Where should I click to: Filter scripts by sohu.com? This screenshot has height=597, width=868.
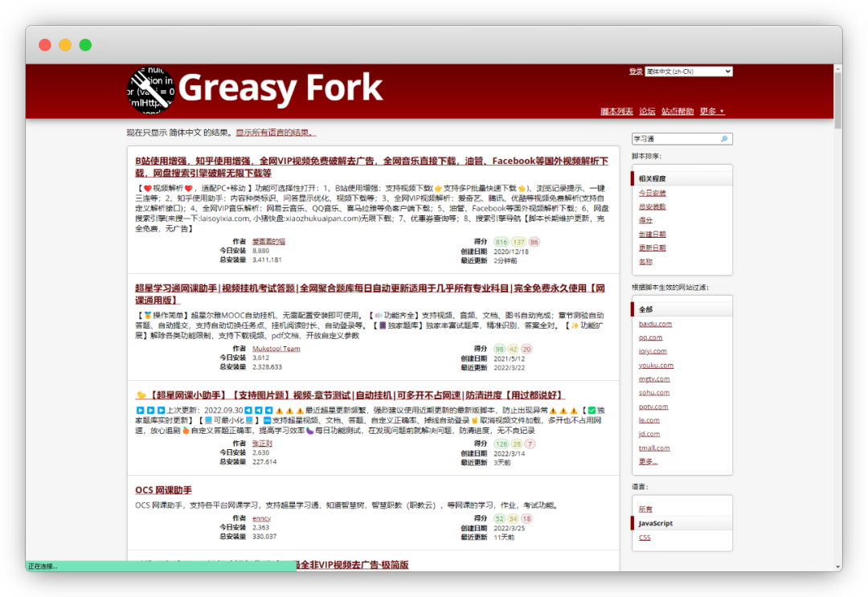tap(654, 393)
